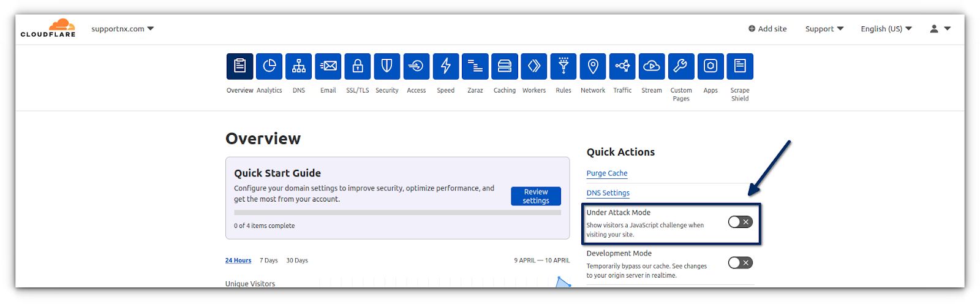Viewport: 980px width, 304px height.
Task: Open the Workers icon
Action: click(x=534, y=66)
